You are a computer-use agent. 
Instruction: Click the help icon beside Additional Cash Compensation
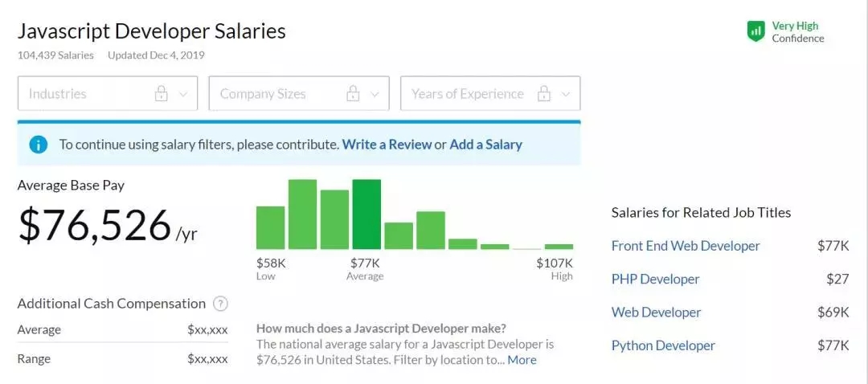[221, 304]
